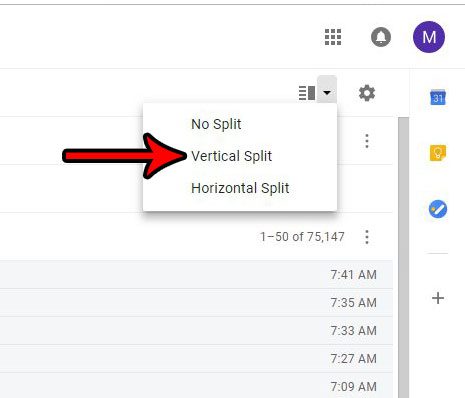Click the plus add-ons icon
Image resolution: width=465 pixels, height=398 pixels.
point(438,298)
